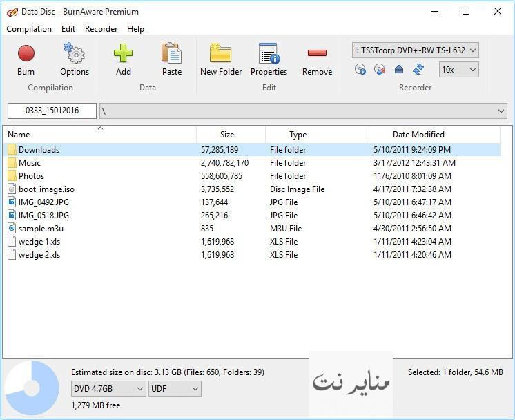Click the Photos folder icon
515x420 pixels.
[12, 176]
